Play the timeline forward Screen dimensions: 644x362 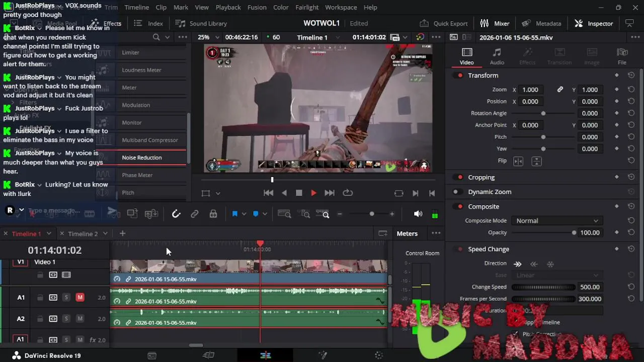coord(313,193)
